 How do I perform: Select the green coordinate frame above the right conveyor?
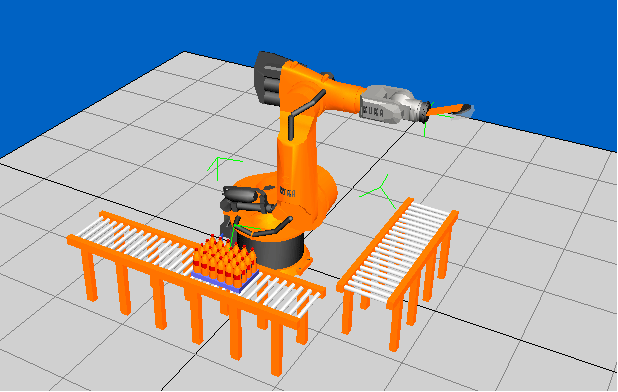(379, 191)
